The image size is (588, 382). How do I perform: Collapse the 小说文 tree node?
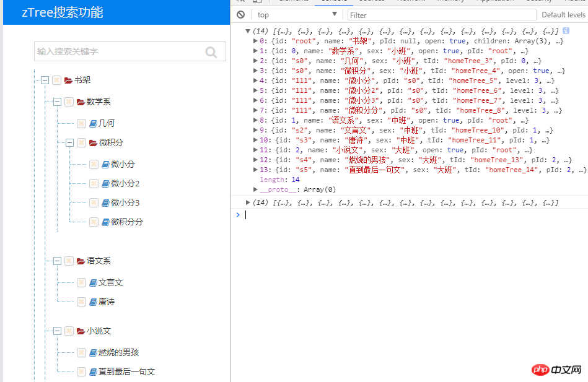pos(58,331)
